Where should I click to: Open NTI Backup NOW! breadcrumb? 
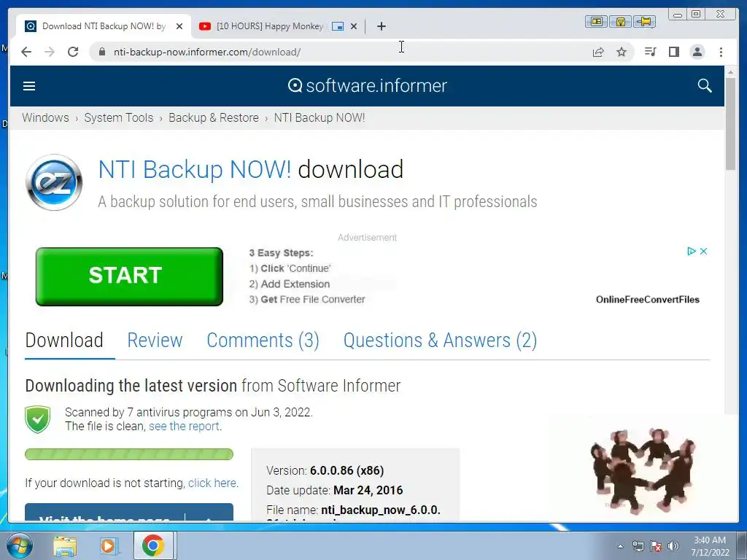[x=320, y=117]
